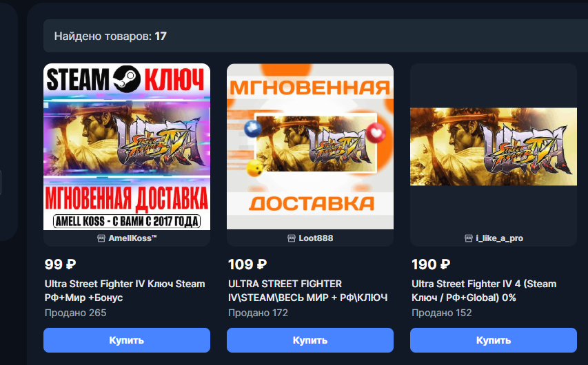The width and height of the screenshot is (588, 365).
Task: Buy the 109 ₽ Ultra Street Fighter key
Action: click(x=310, y=340)
